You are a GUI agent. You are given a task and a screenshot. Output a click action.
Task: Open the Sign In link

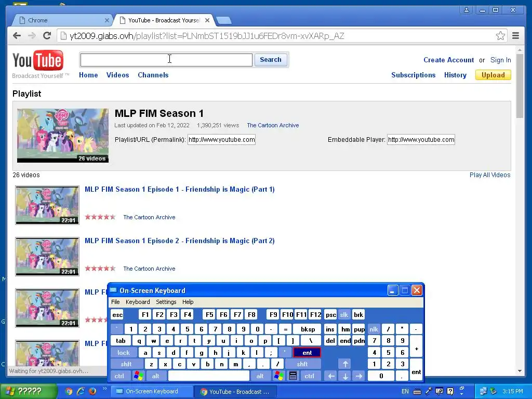coord(500,60)
